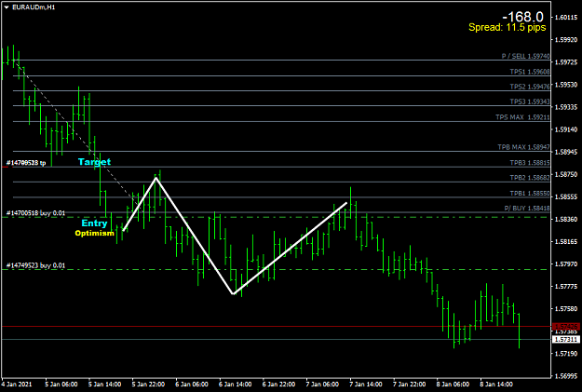Click 1.59140 on the price scale
The width and height of the screenshot is (582, 392).
click(x=565, y=129)
